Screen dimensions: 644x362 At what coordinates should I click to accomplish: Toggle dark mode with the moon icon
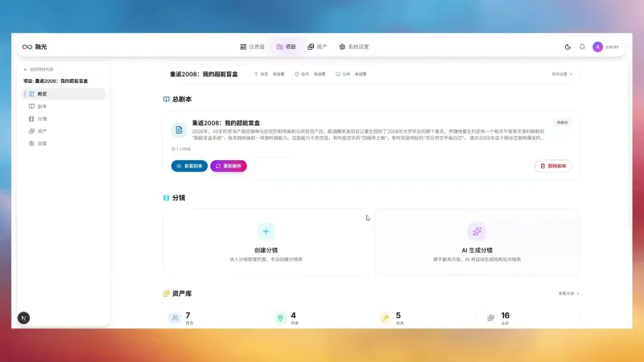click(568, 47)
